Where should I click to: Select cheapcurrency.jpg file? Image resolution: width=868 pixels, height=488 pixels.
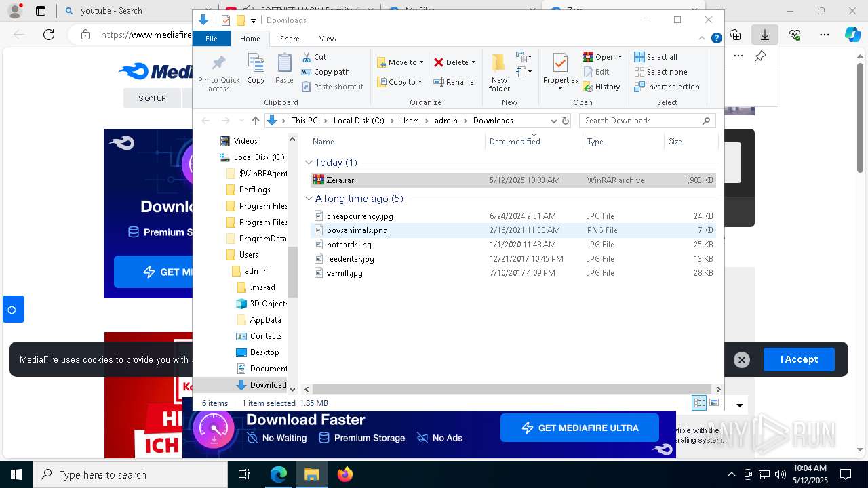point(512,216)
